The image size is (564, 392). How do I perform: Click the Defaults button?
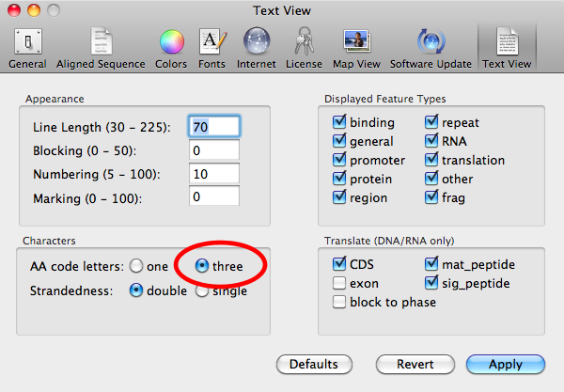314,364
